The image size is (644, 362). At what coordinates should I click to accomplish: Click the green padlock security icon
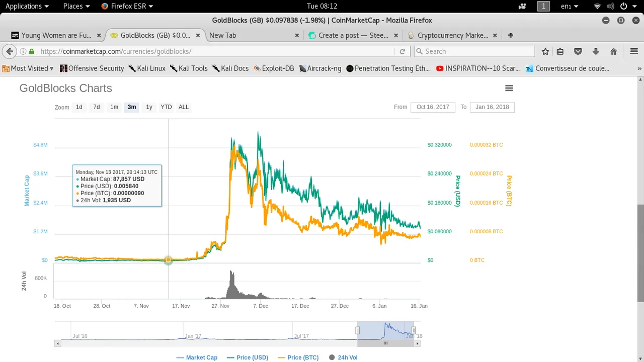[32, 51]
